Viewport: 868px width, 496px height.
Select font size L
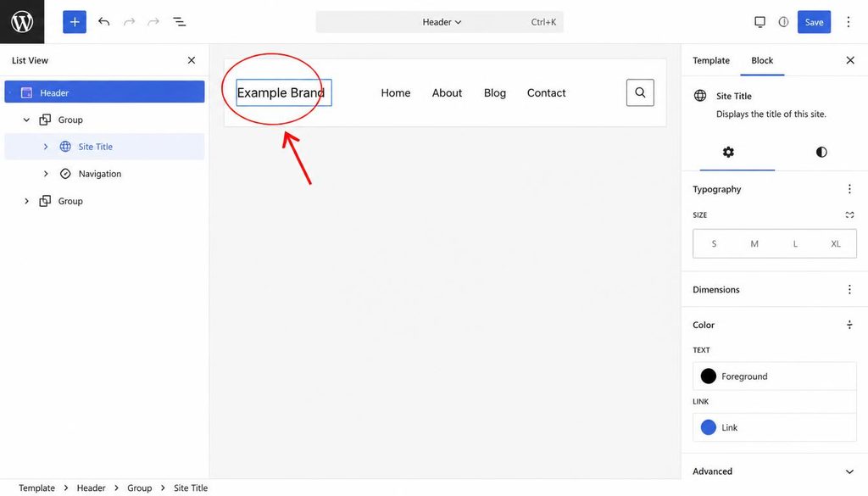pyautogui.click(x=795, y=243)
